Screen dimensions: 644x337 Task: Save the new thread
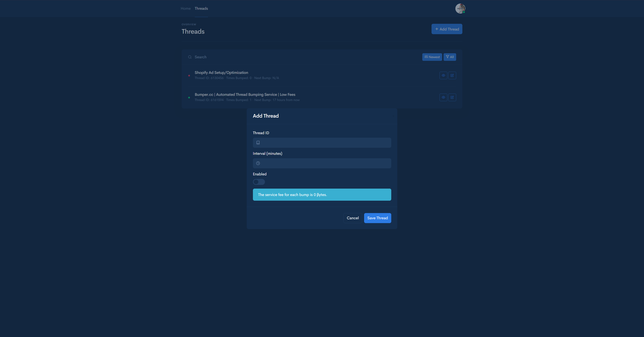point(378,218)
